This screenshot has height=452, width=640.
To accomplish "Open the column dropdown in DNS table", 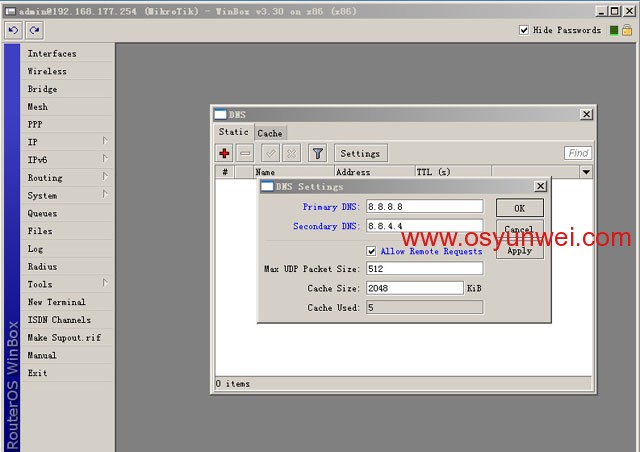I will tap(586, 172).
